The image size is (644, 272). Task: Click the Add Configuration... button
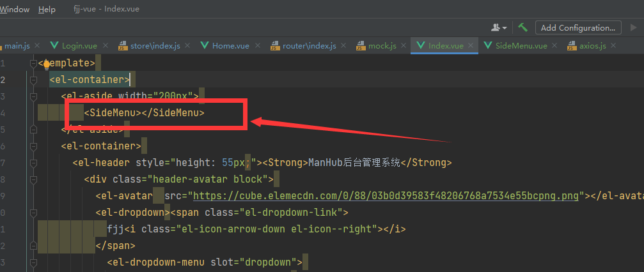578,28
